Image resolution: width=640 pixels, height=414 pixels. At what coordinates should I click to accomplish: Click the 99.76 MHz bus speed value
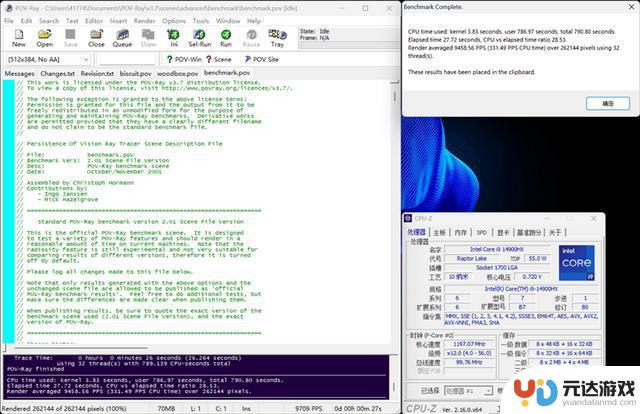coord(469,362)
